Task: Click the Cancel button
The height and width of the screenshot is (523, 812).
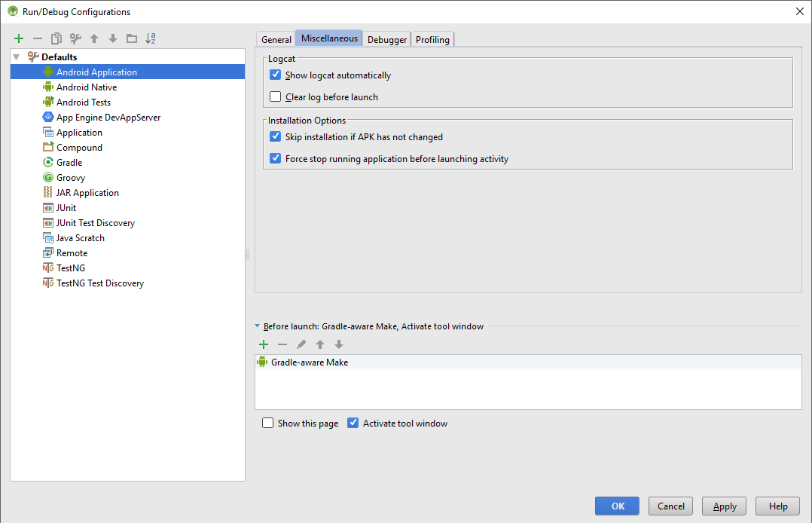Action: click(670, 506)
